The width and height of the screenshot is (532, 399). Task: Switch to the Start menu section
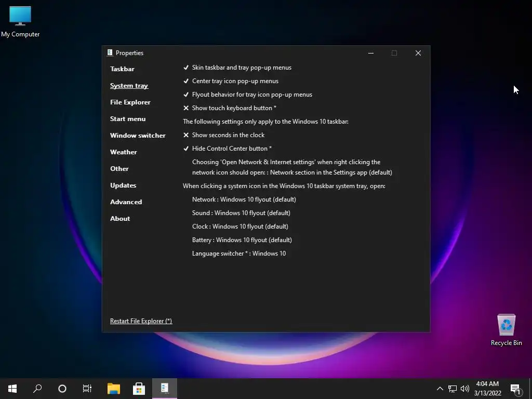(128, 119)
